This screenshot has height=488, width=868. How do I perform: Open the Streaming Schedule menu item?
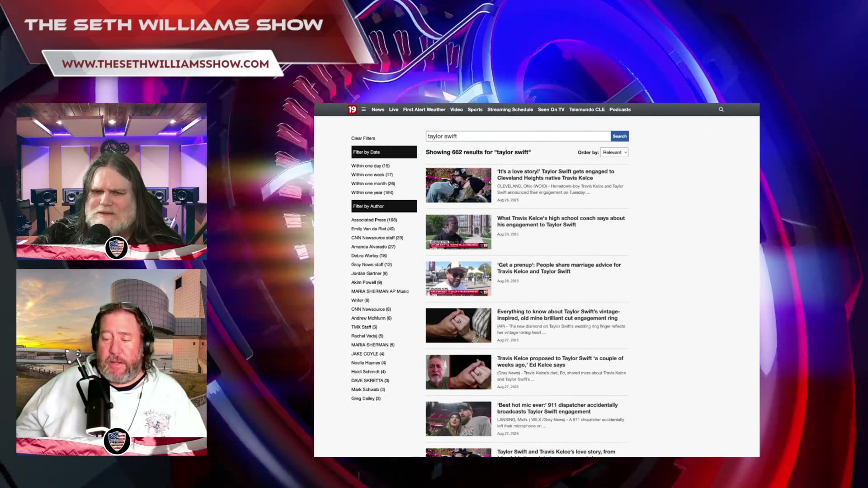tap(510, 110)
